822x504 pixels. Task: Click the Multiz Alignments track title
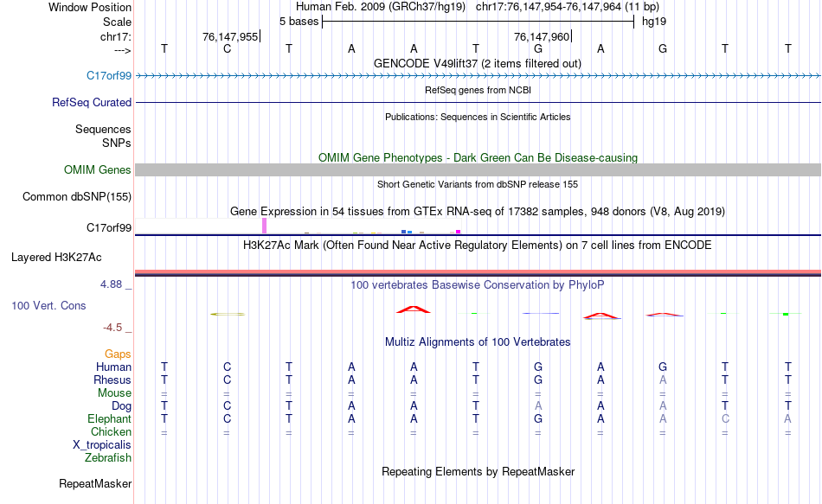click(477, 342)
